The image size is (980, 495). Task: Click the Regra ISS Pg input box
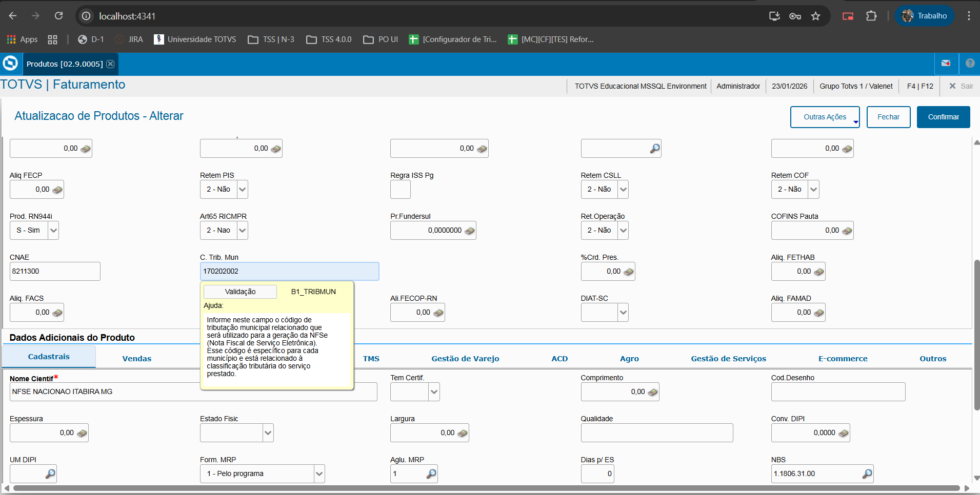[x=401, y=190]
